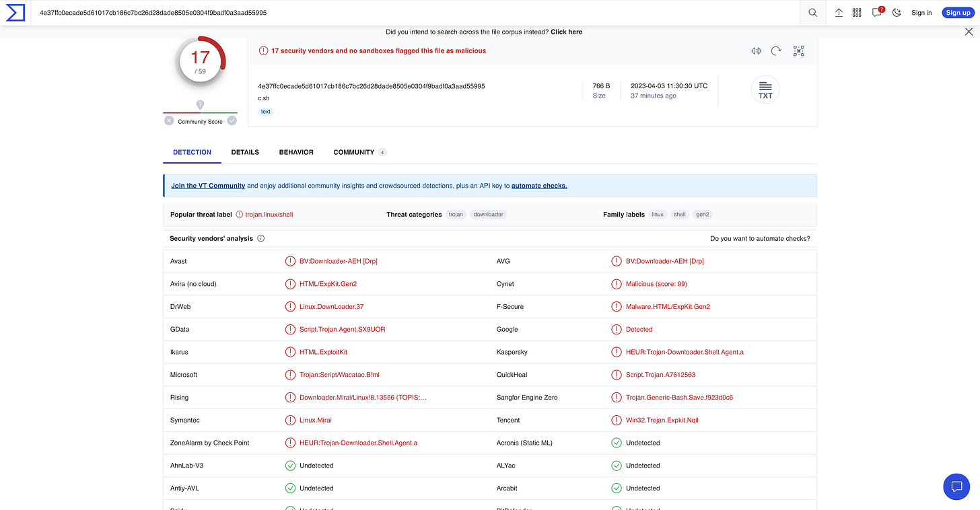Screen dimensions: 980x510
Task: Click the search magnifier icon
Action: [813, 13]
